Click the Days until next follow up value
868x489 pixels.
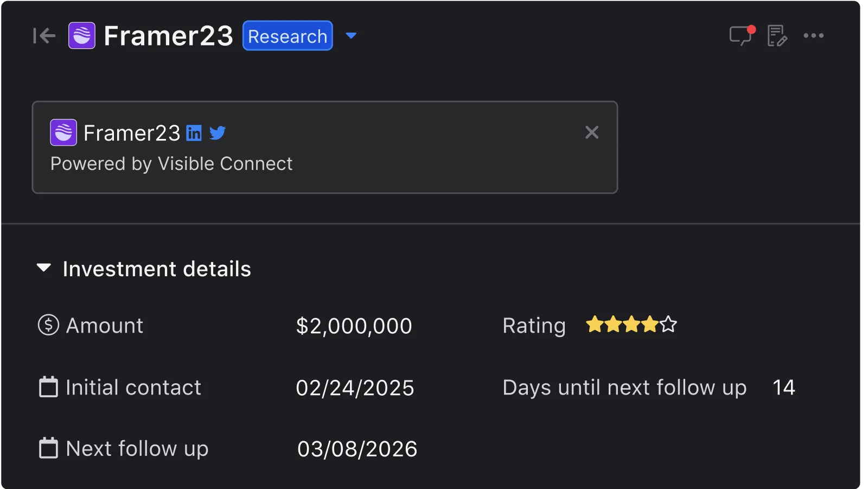pyautogui.click(x=783, y=388)
